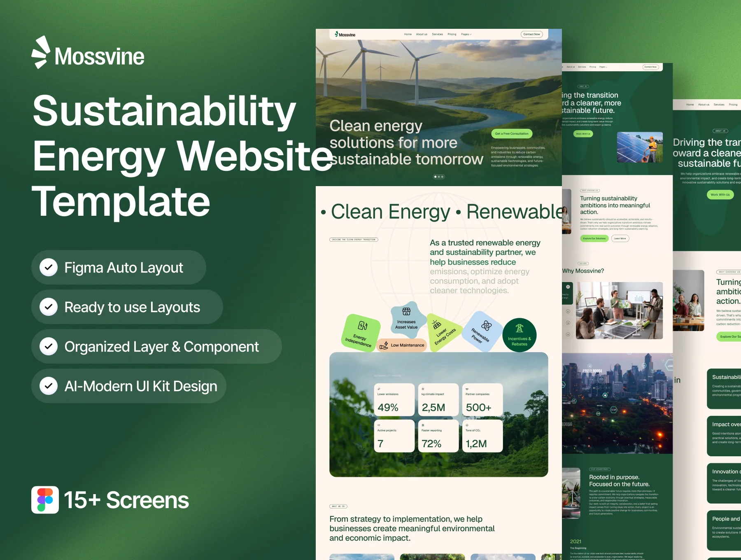Click Services in the rightmost mockup navbar
The width and height of the screenshot is (741, 560).
(x=719, y=105)
